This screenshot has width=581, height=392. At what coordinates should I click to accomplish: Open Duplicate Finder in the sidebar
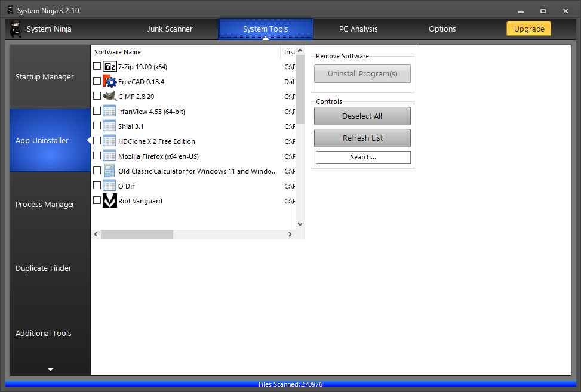point(50,268)
